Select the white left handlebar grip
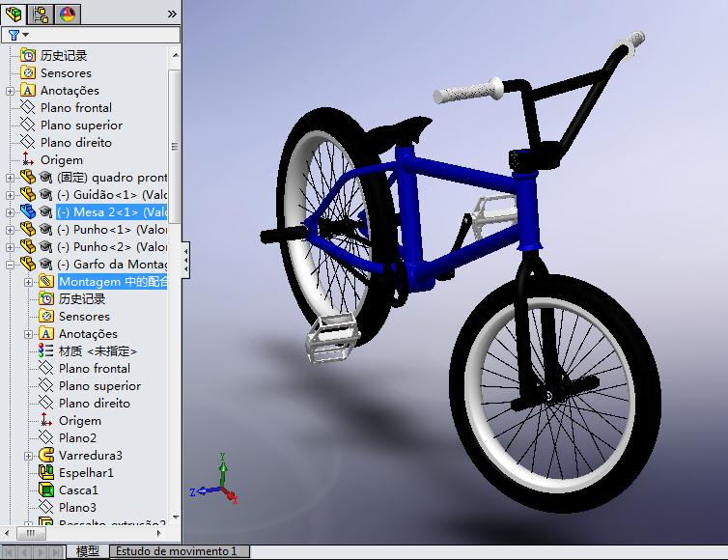The width and height of the screenshot is (728, 560). pyautogui.click(x=467, y=90)
